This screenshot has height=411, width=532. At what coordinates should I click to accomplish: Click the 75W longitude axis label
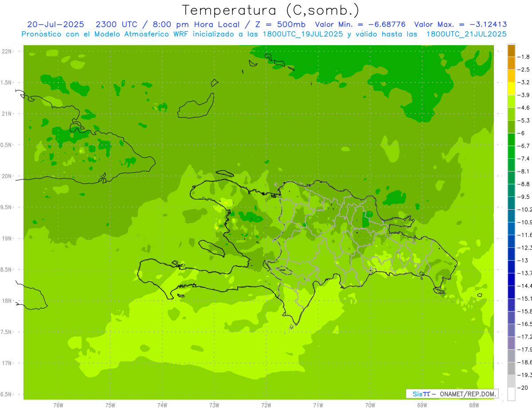[110, 405]
